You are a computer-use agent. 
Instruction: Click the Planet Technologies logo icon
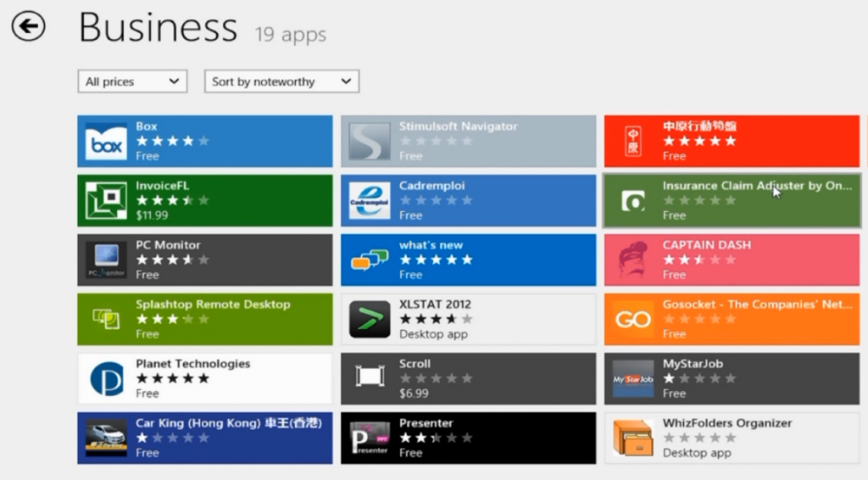(x=106, y=379)
